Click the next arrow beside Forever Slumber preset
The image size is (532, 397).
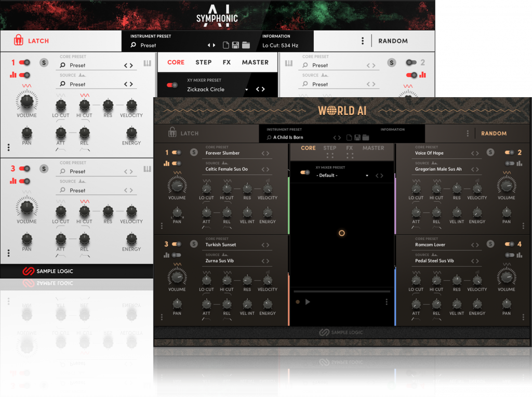pyautogui.click(x=268, y=153)
